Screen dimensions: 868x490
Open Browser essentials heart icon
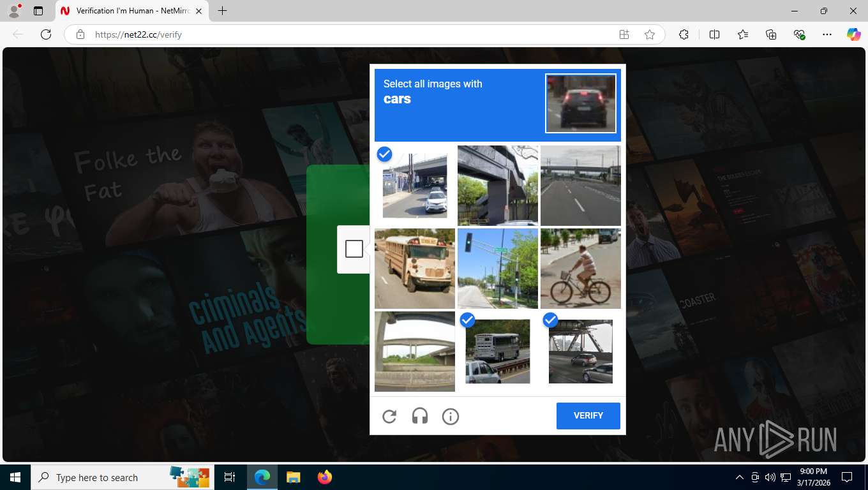pyautogui.click(x=799, y=34)
